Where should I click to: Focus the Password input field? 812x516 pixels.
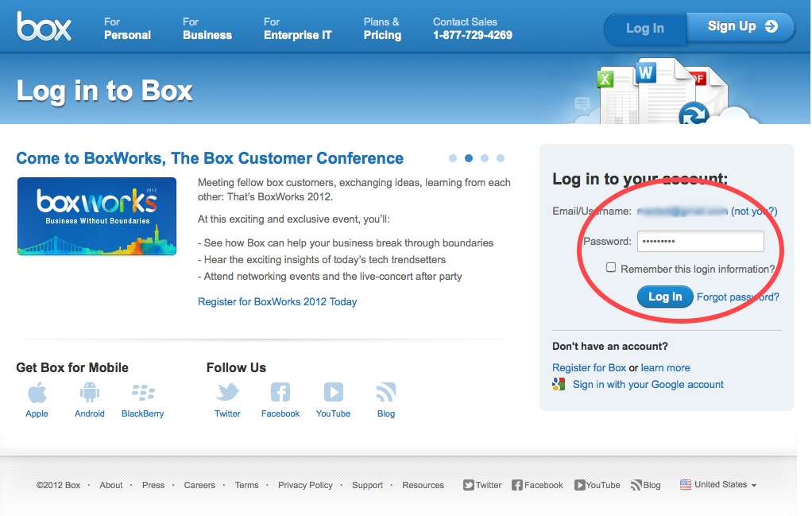[700, 241]
